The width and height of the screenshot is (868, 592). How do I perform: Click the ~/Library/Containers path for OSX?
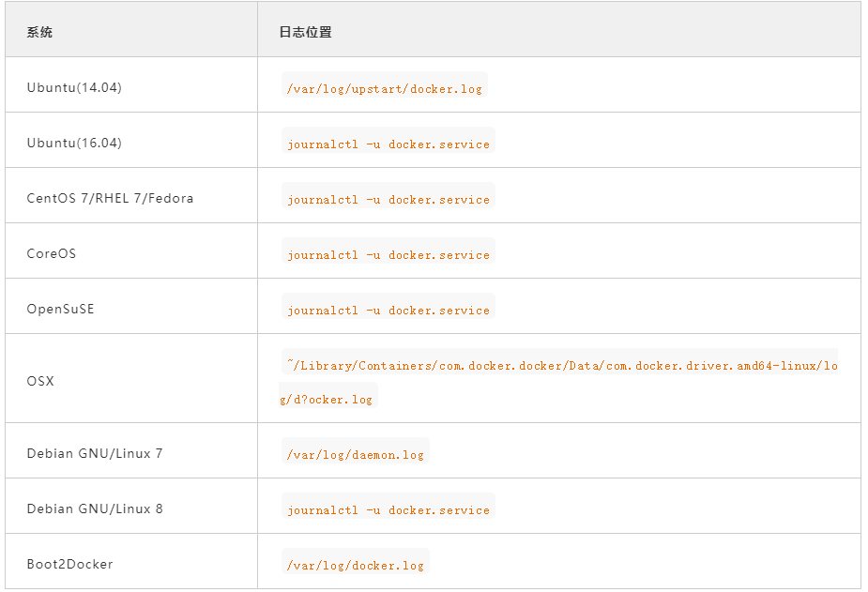pyautogui.click(x=559, y=361)
